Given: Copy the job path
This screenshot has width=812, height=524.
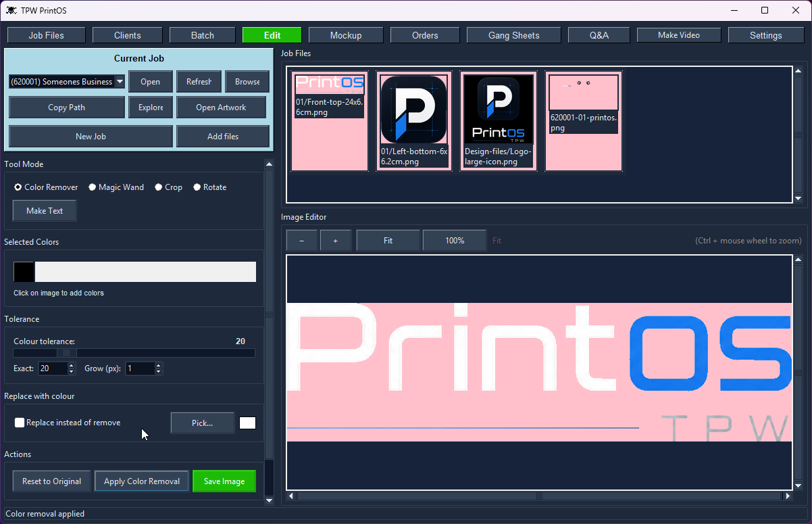Looking at the screenshot, I should click(67, 108).
